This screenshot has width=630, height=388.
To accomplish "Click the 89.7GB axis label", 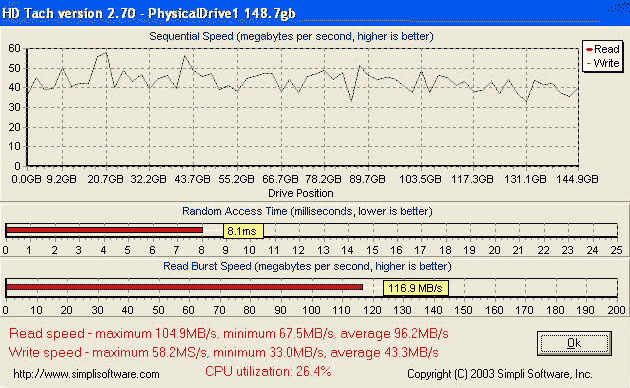I will coord(367,179).
